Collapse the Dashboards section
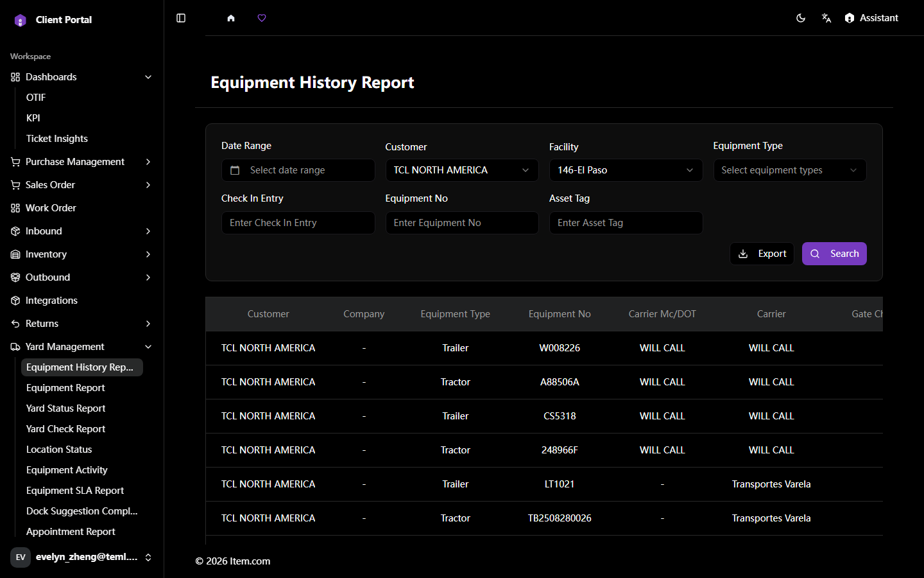This screenshot has height=578, width=924. coord(82,77)
